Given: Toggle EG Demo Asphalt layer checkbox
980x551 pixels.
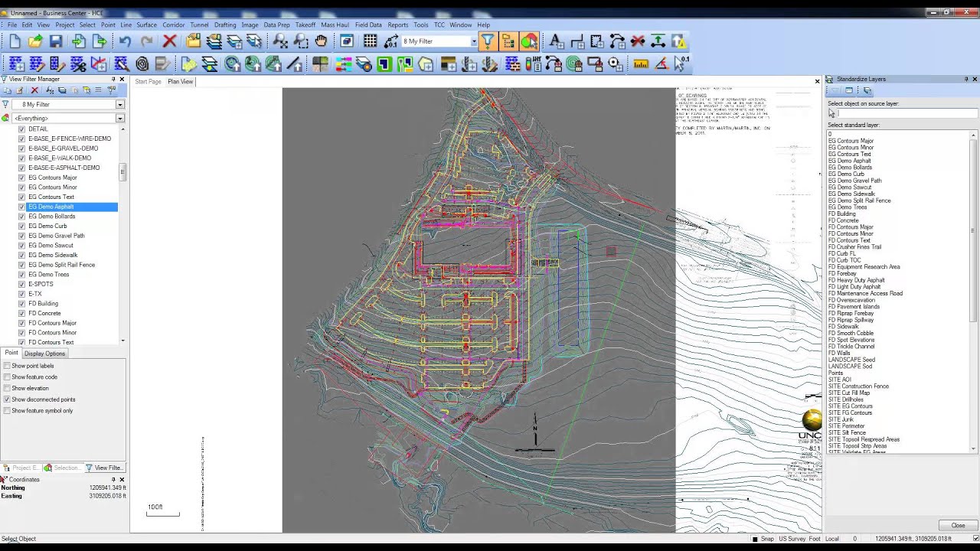Looking at the screenshot, I should point(21,207).
